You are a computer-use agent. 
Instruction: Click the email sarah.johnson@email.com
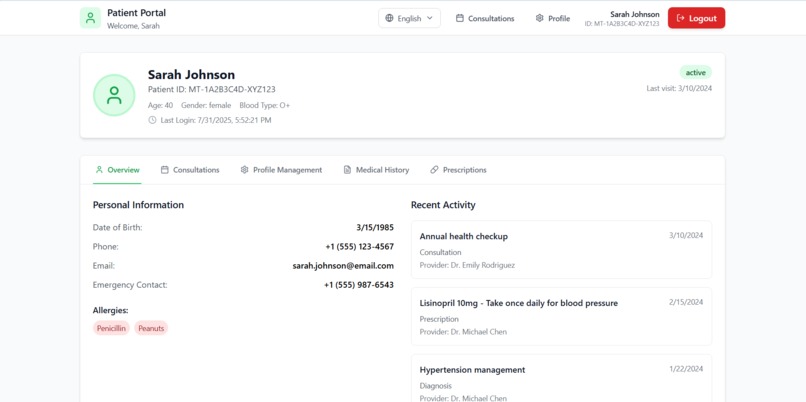click(x=343, y=266)
